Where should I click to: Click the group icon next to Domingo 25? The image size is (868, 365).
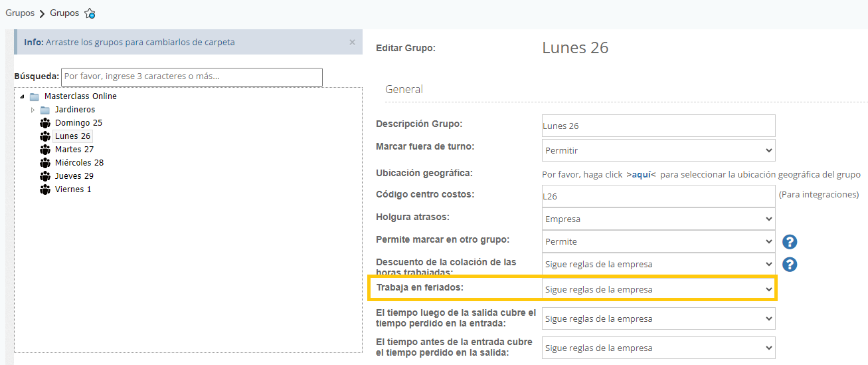[45, 123]
